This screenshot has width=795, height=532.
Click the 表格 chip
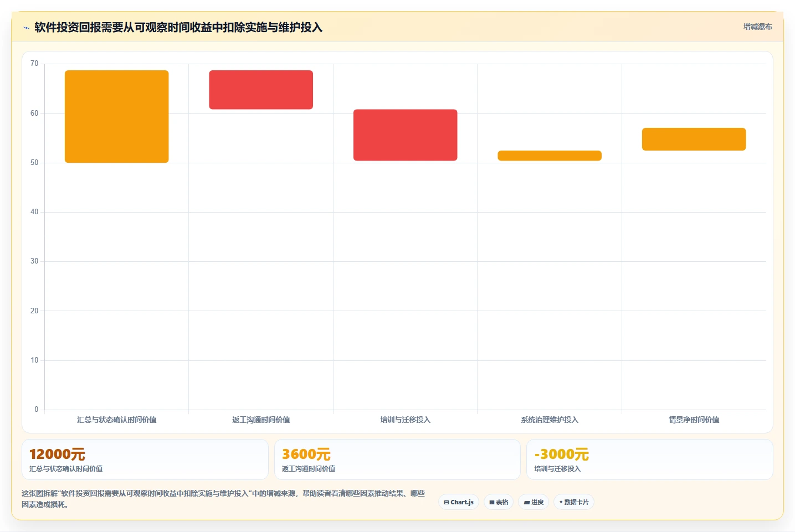[499, 502]
